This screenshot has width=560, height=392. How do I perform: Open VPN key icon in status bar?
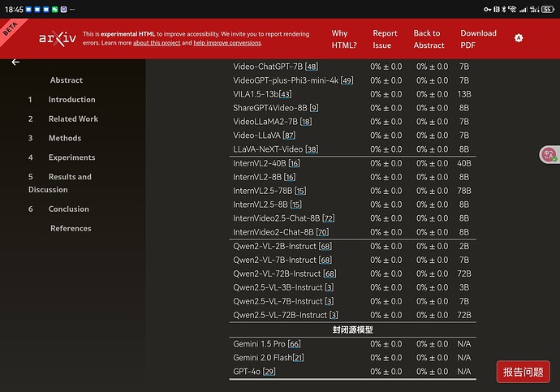point(487,9)
